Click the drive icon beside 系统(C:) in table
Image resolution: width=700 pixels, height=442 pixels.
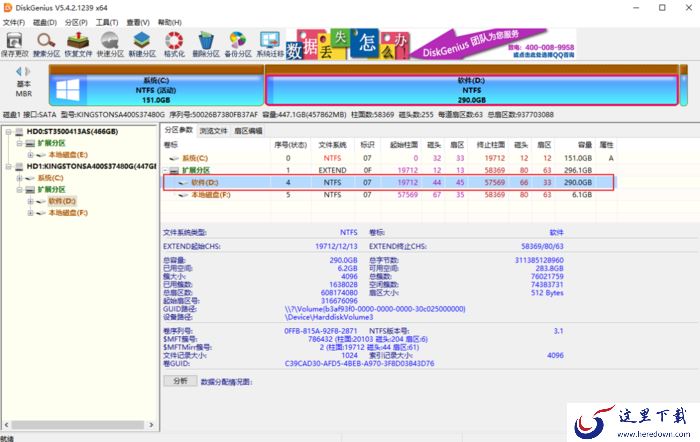click(x=174, y=158)
